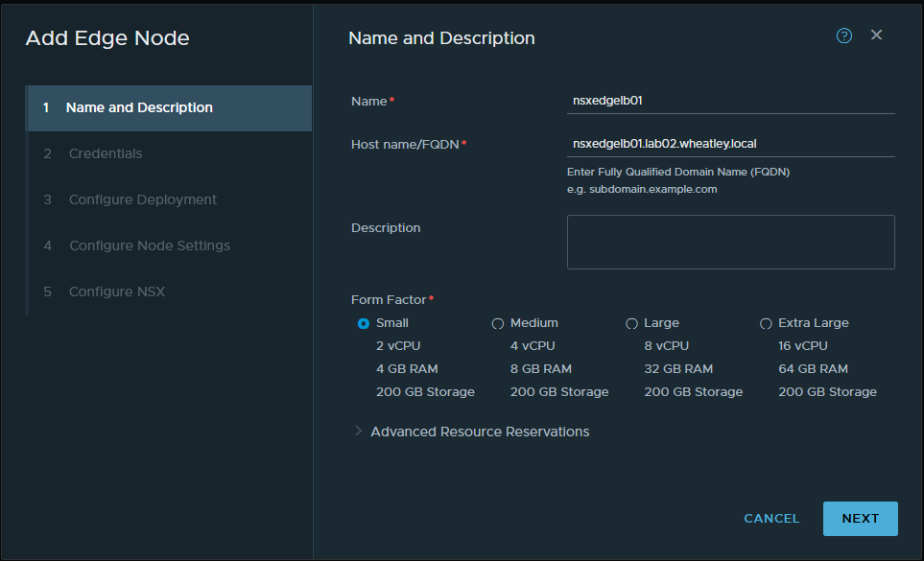The height and width of the screenshot is (561, 924).
Task: Choose the Large form factor
Action: coord(631,323)
